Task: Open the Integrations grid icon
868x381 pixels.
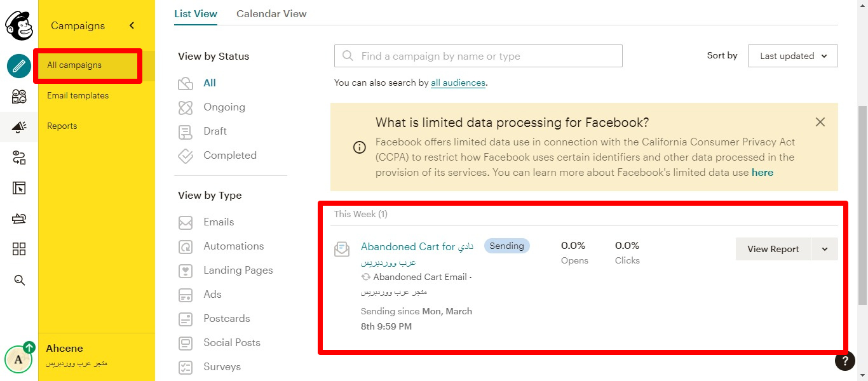Action: (x=19, y=249)
